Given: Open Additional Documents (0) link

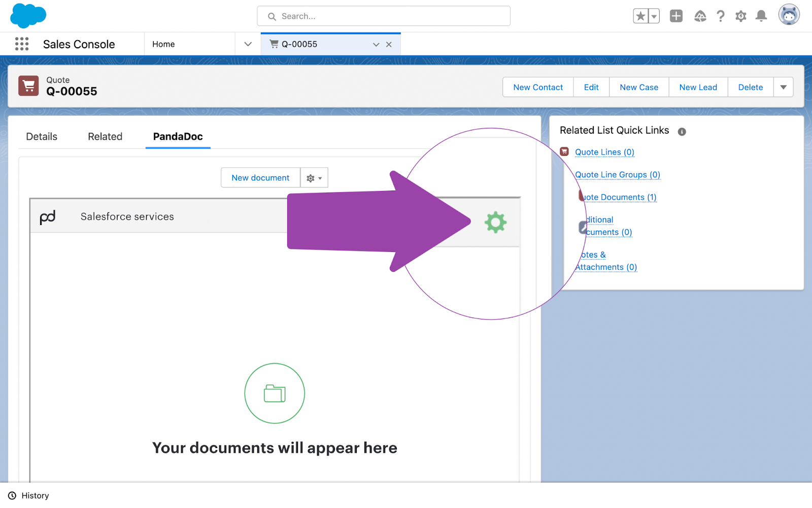Looking at the screenshot, I should 608,226.
